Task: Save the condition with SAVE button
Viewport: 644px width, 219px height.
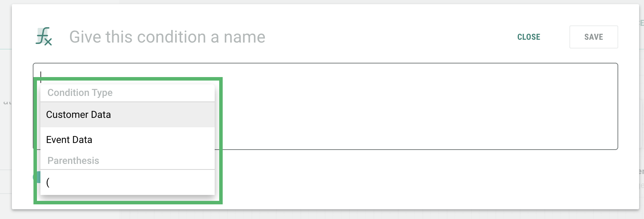Action: (593, 37)
